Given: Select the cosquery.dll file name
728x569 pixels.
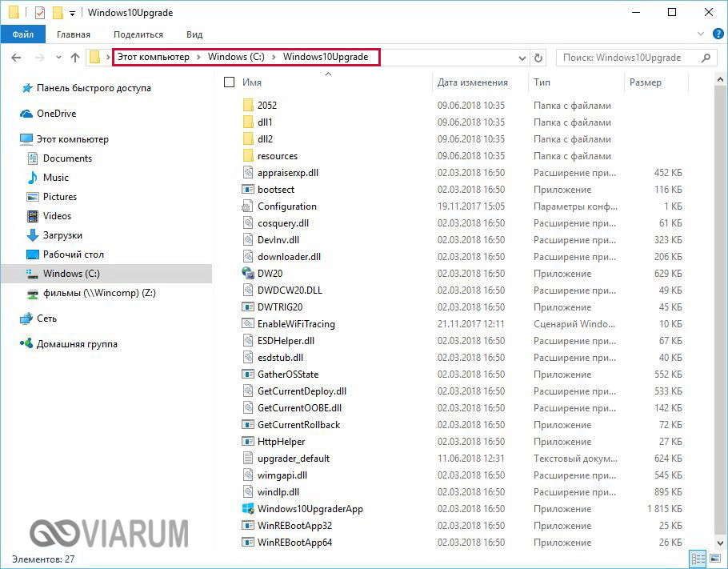Looking at the screenshot, I should (283, 223).
